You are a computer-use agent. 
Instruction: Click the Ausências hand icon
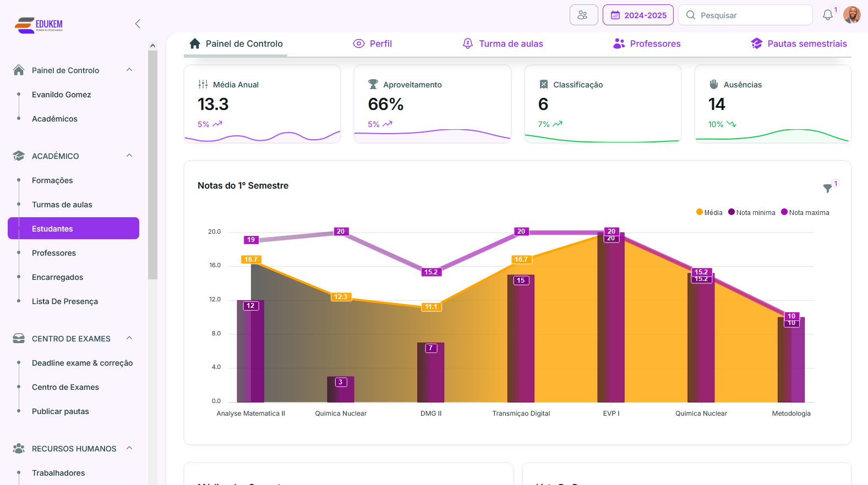coord(713,84)
